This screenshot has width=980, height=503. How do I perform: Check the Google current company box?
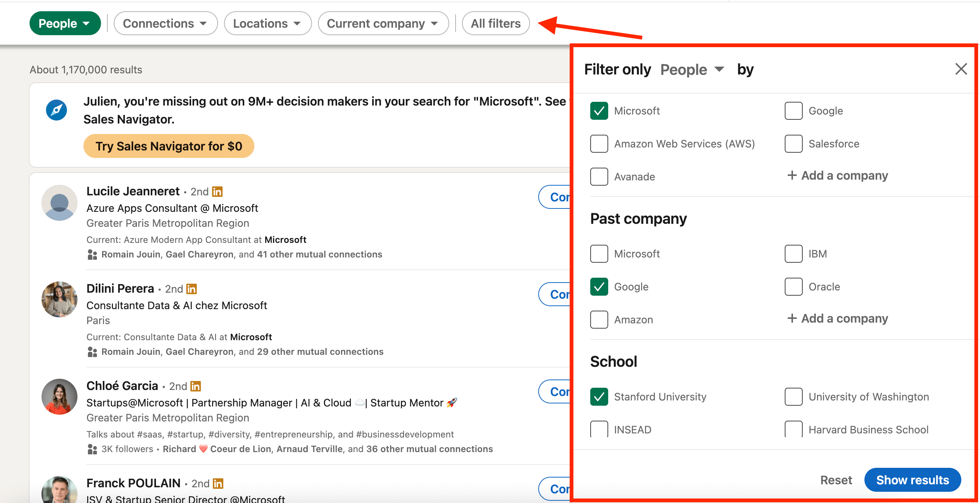(x=793, y=111)
